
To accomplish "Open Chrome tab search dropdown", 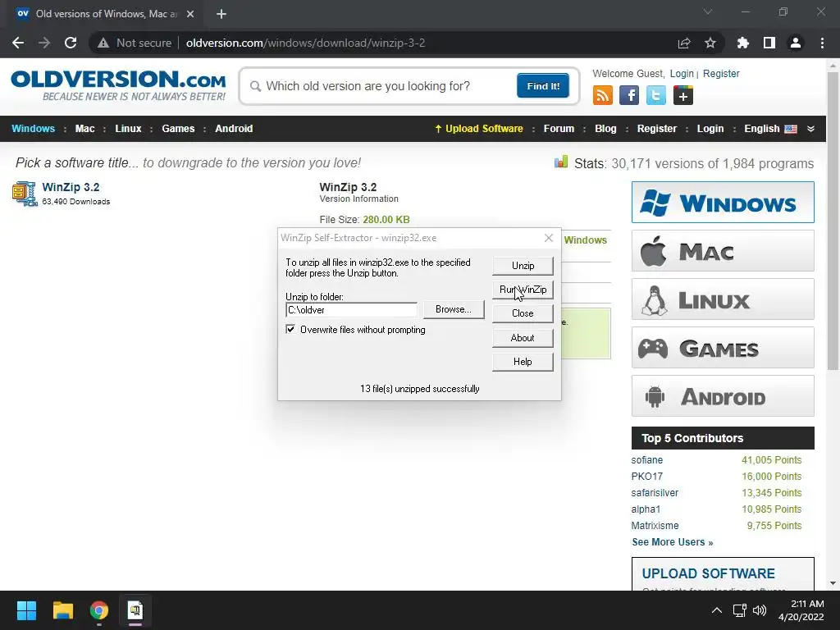I will pyautogui.click(x=708, y=11).
